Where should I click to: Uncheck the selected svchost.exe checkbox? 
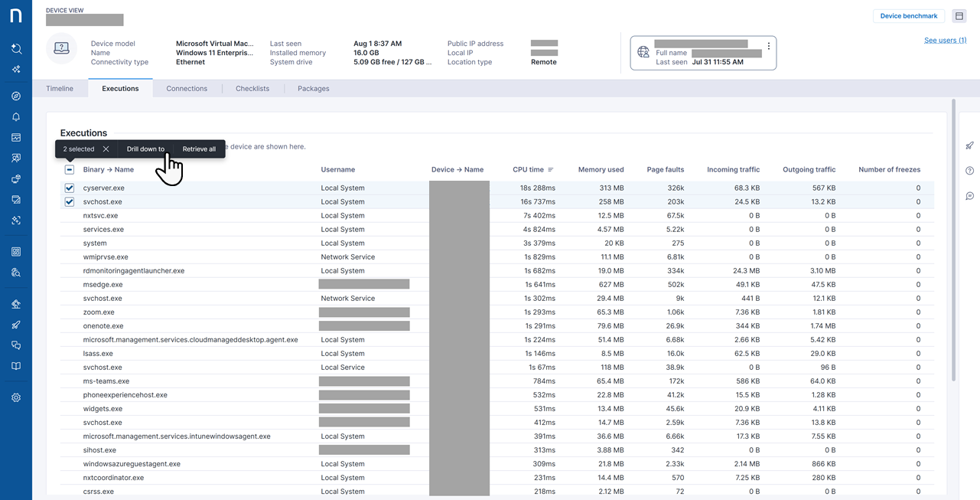tap(70, 202)
